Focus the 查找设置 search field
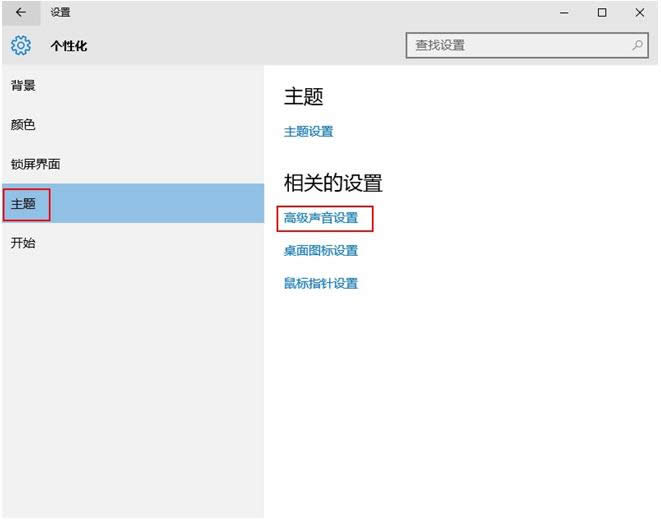The width and height of the screenshot is (661, 522). [x=527, y=45]
